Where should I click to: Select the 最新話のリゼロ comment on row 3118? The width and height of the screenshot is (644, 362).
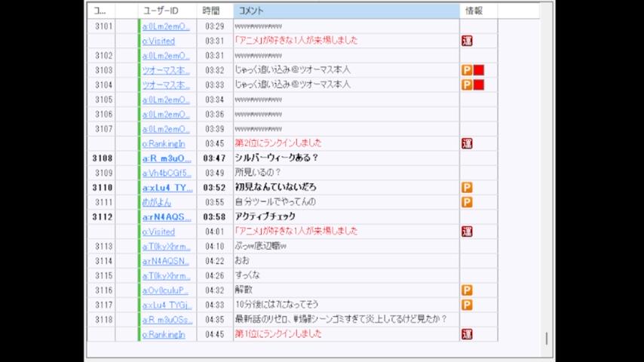point(341,319)
